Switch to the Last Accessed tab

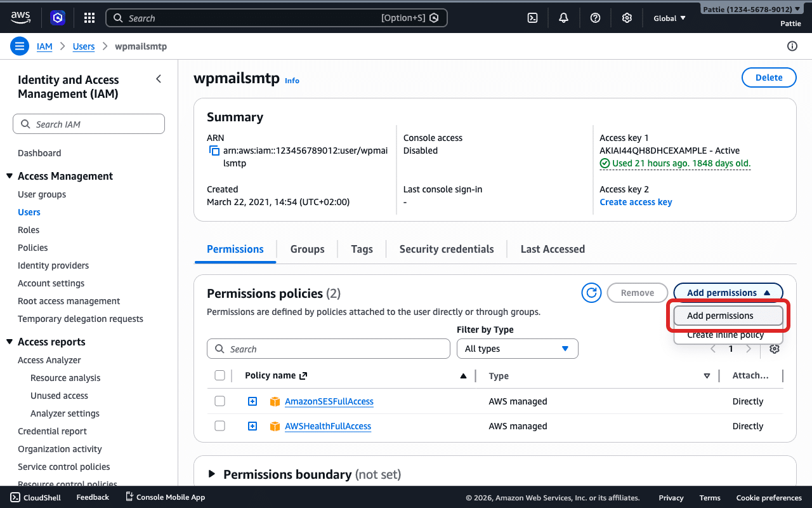(553, 249)
